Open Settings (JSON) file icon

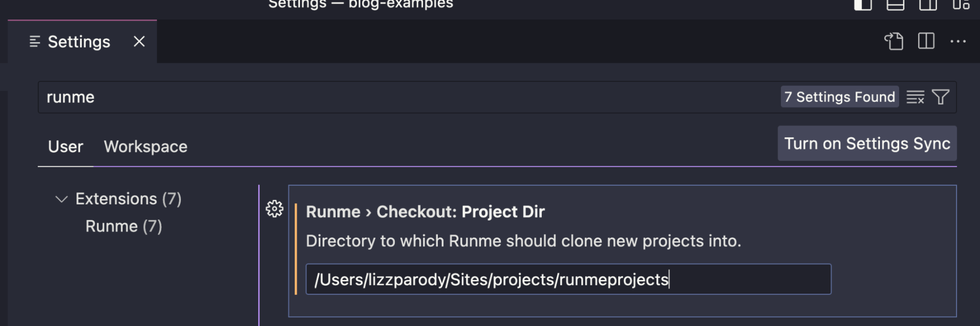pos(894,42)
